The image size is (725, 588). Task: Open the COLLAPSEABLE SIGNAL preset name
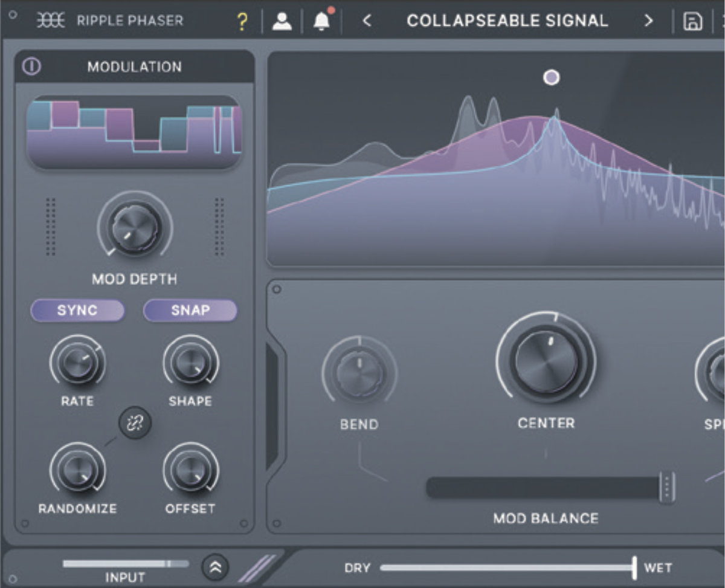[507, 20]
